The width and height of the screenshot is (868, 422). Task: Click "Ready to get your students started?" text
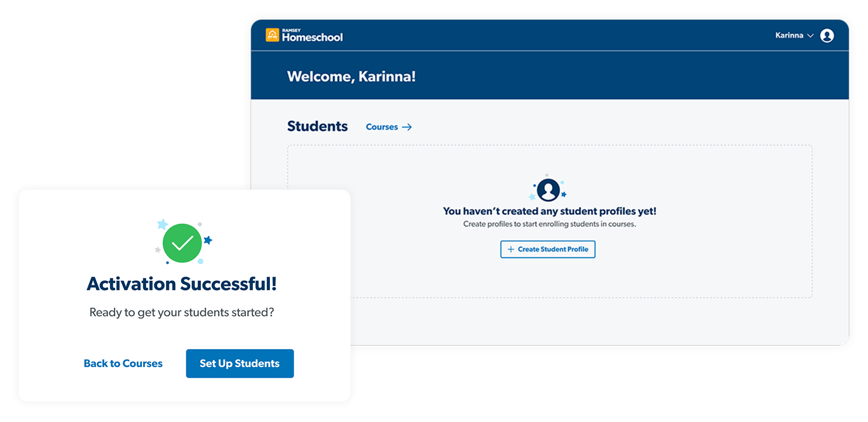pos(182,312)
